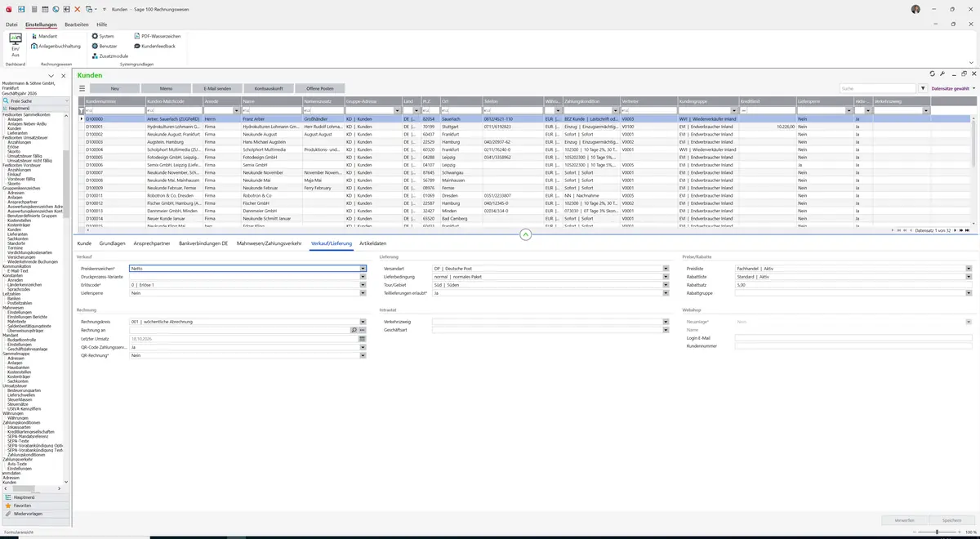Open the Preiskennzeichen dropdown
The width and height of the screenshot is (980, 539).
[x=363, y=268]
